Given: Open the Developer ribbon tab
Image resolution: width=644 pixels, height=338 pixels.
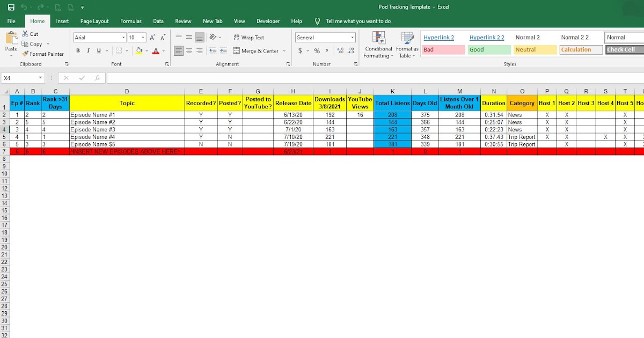Looking at the screenshot, I should pos(268,21).
